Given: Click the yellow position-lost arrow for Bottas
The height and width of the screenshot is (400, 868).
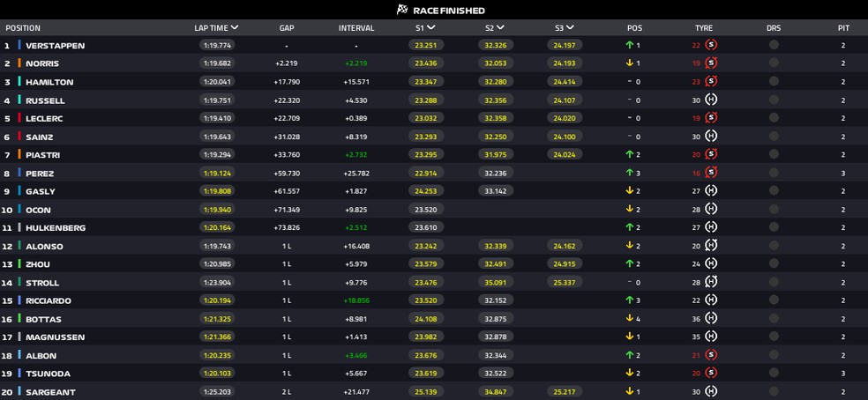Looking at the screenshot, I should [627, 319].
